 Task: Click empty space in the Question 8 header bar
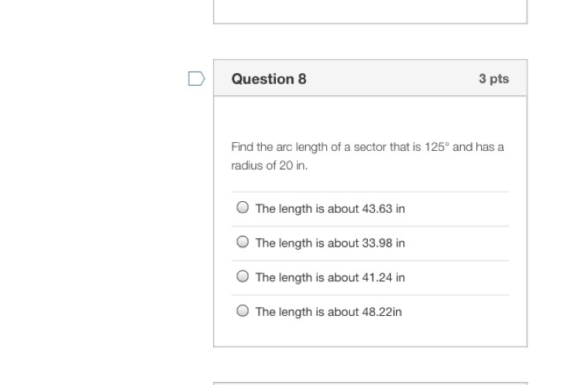(x=393, y=79)
